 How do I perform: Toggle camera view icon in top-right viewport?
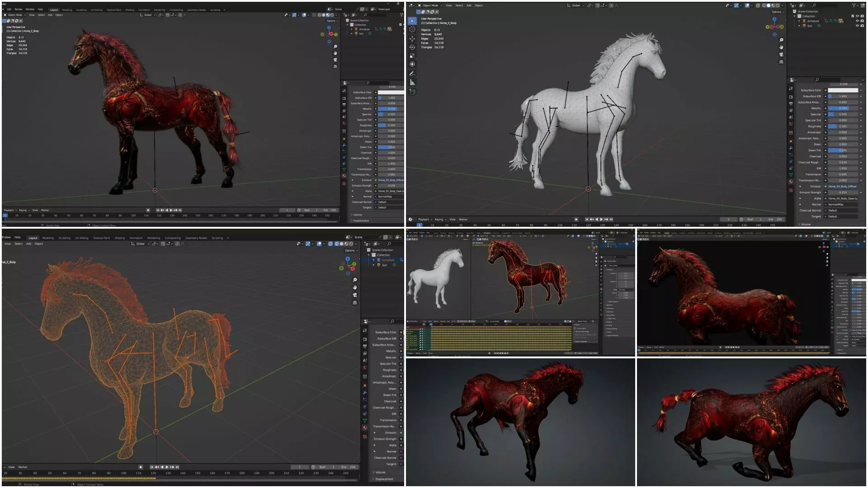click(781, 55)
